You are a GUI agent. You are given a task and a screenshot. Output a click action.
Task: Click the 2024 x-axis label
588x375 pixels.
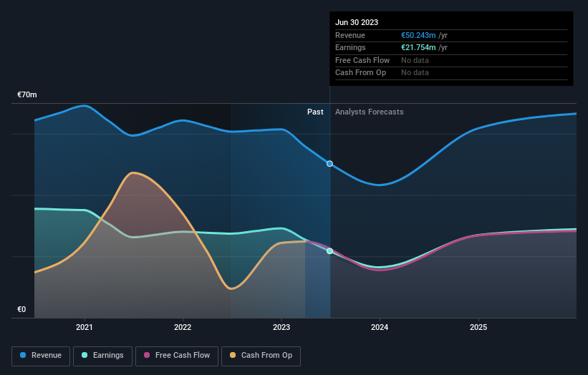coord(380,327)
